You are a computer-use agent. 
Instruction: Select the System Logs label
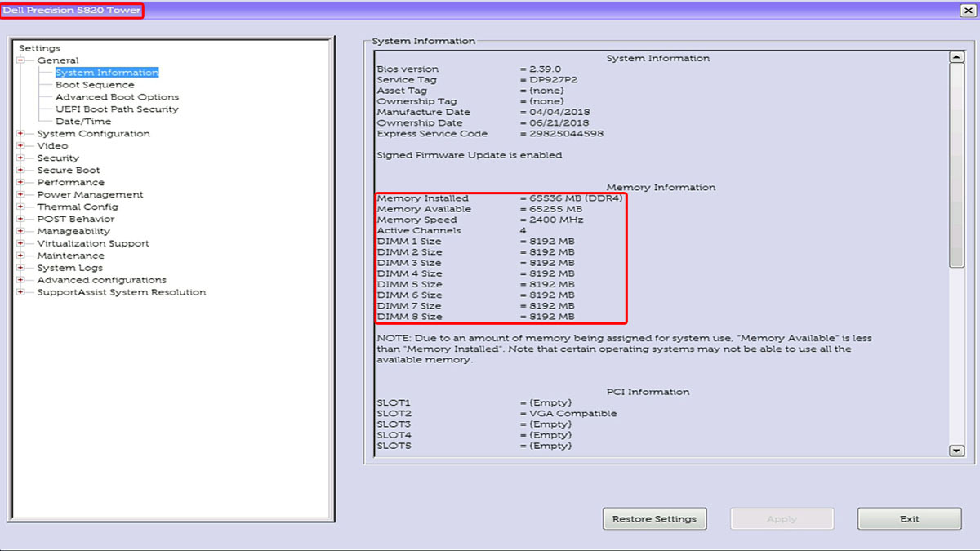(x=70, y=268)
